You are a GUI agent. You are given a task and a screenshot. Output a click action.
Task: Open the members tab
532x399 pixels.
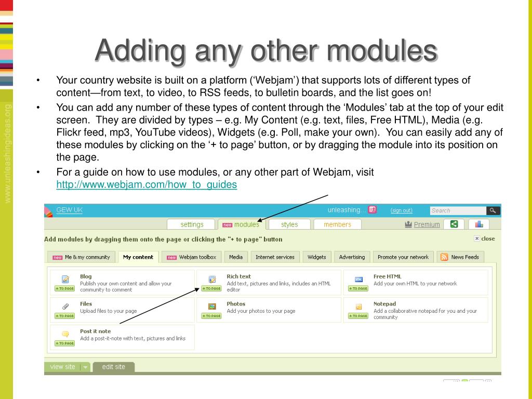point(337,224)
